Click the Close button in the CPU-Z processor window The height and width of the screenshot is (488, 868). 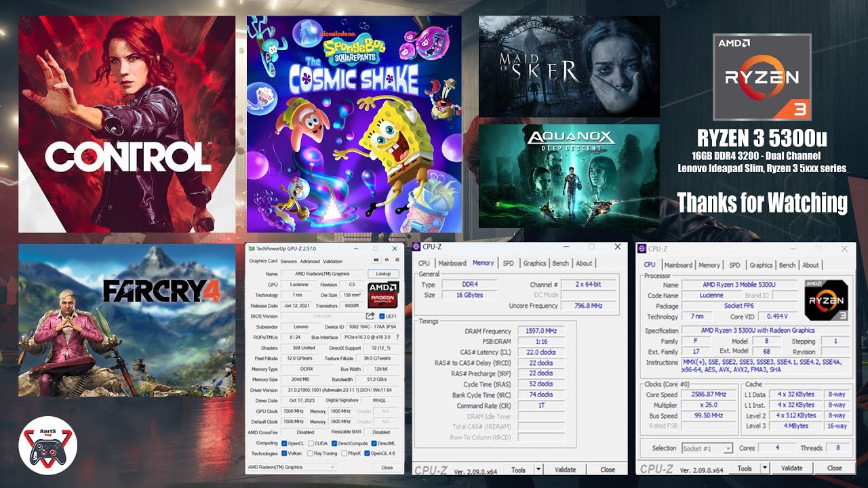coord(834,468)
